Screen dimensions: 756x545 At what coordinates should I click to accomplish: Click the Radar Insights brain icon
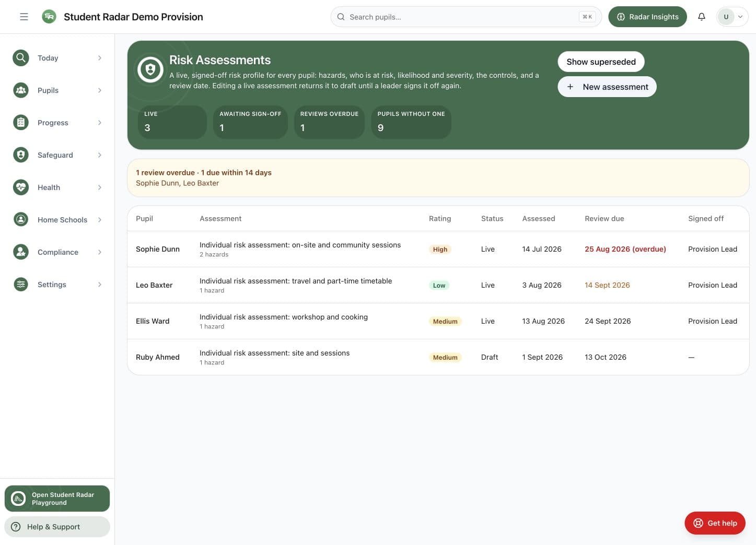621,17
